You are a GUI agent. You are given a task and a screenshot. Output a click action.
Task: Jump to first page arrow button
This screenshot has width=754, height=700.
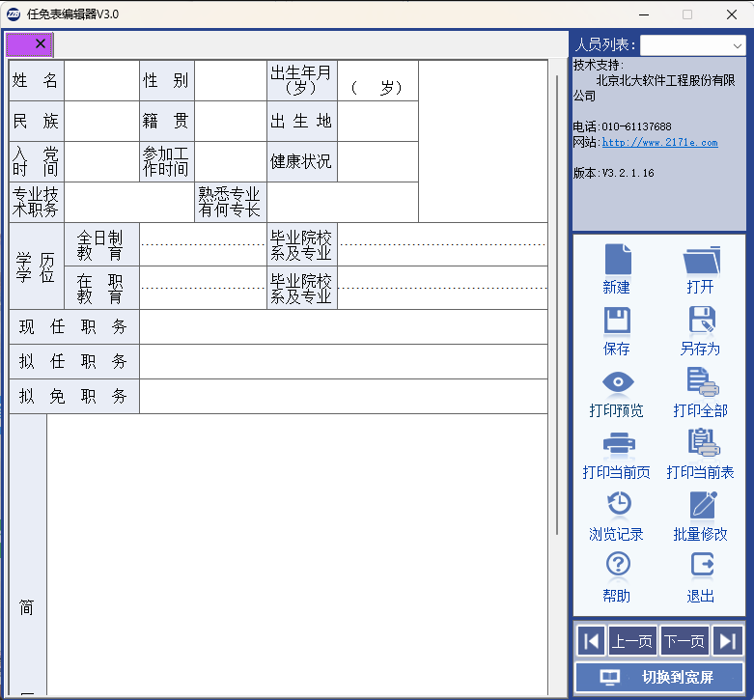(591, 641)
